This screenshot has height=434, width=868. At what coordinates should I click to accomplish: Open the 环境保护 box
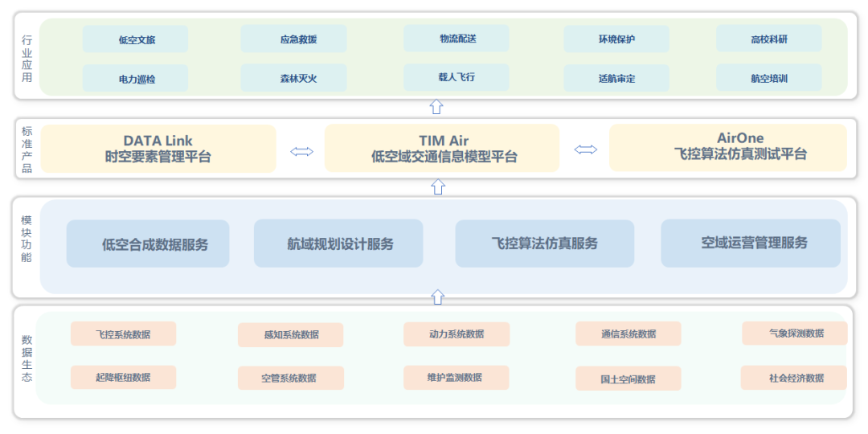point(616,39)
